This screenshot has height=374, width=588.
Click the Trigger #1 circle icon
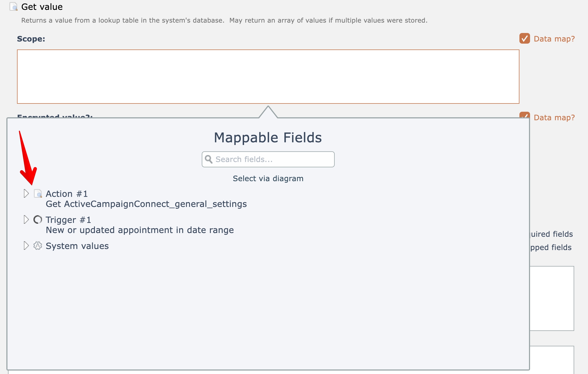point(38,220)
